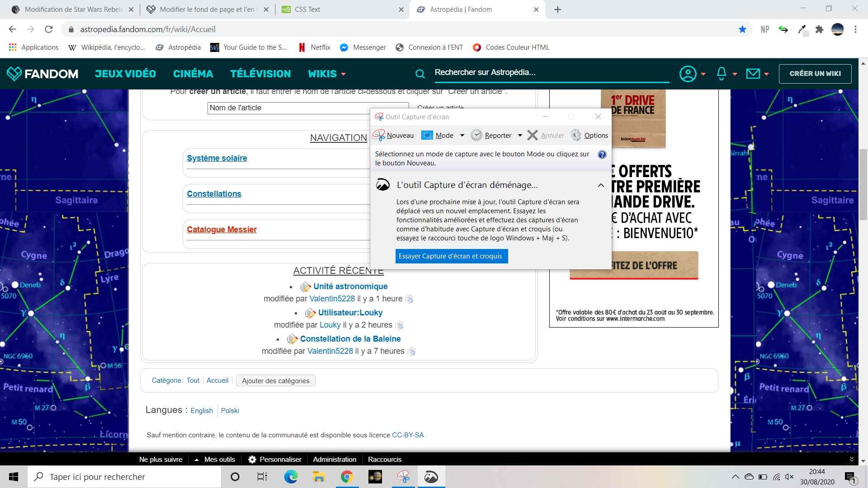
Task: Open File Explorer from taskbar
Action: 319,477
